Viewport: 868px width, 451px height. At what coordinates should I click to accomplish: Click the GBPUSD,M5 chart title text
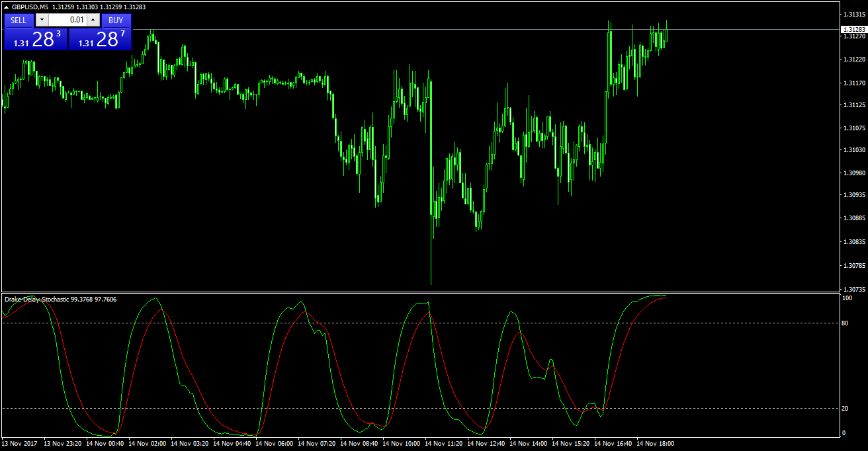30,7
